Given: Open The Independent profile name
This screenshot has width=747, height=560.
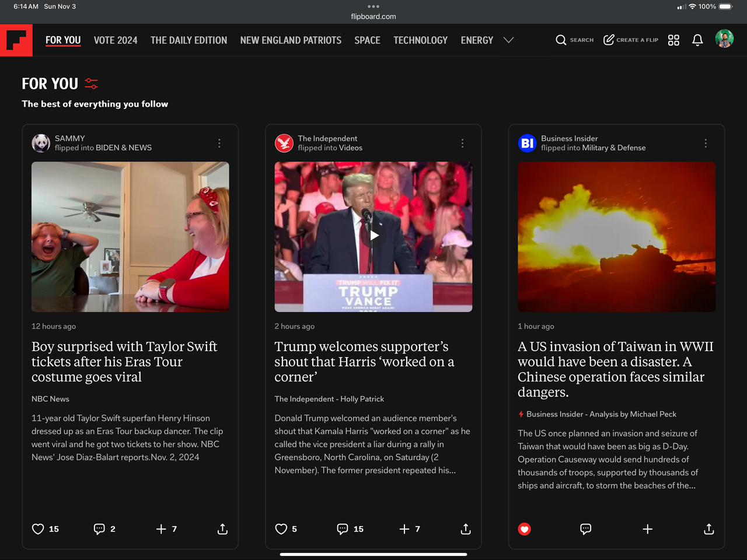Looking at the screenshot, I should (x=327, y=138).
